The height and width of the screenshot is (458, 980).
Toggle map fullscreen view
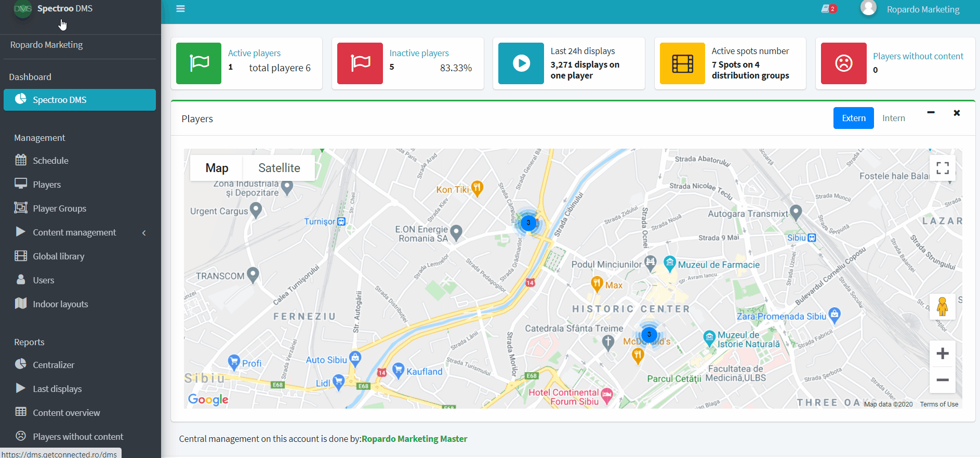click(943, 168)
